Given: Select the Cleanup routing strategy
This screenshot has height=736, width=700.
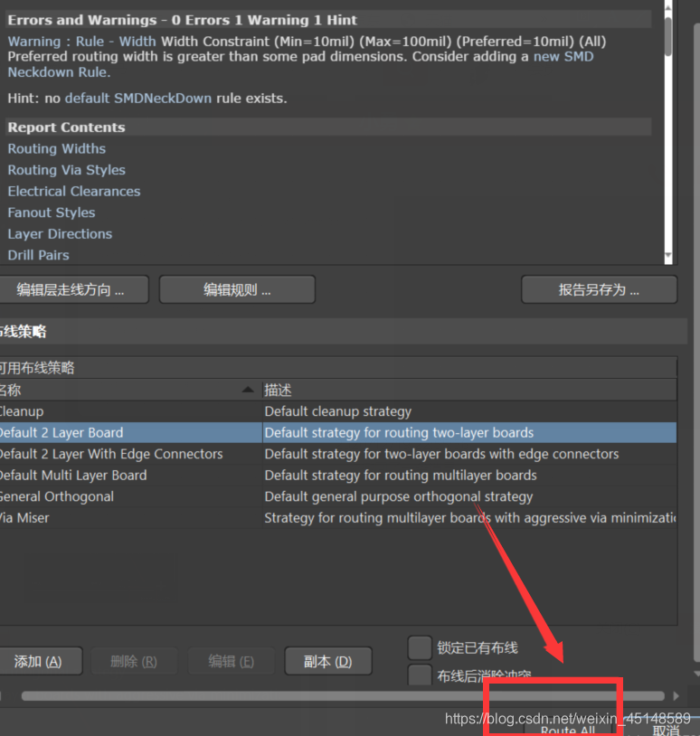Looking at the screenshot, I should 22,411.
